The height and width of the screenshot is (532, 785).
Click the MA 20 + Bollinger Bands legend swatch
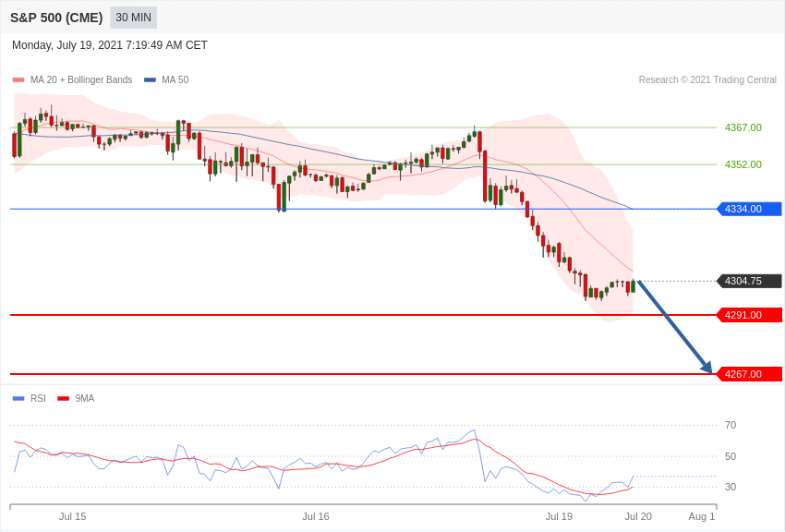18,80
